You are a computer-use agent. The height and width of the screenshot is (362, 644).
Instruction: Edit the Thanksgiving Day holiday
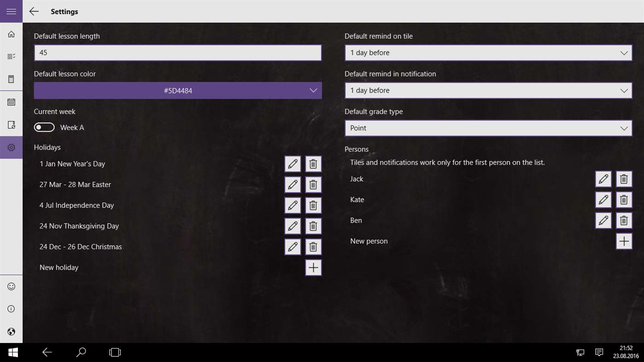(293, 226)
